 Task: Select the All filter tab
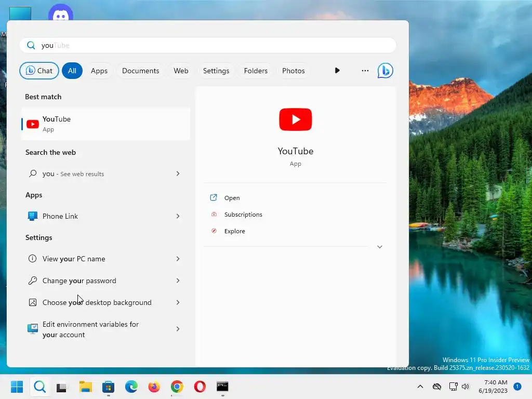[72, 71]
